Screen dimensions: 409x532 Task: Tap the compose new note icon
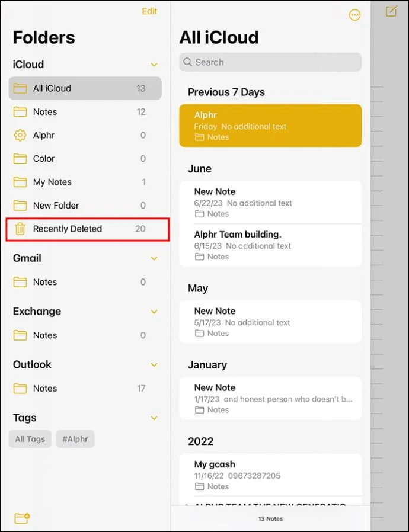click(x=391, y=11)
